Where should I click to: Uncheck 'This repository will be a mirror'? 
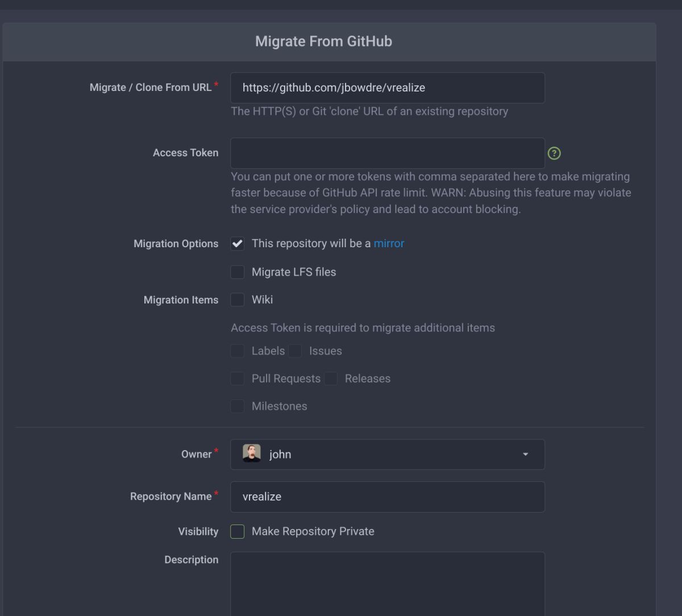[237, 244]
